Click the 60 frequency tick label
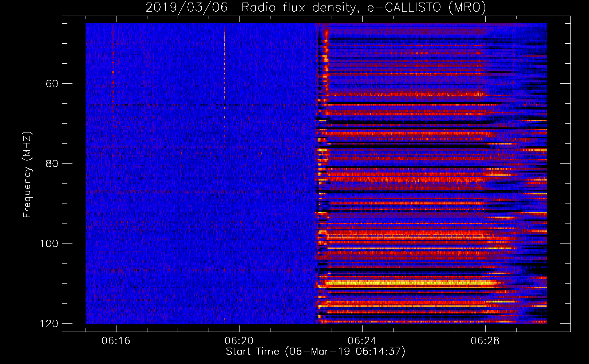Screen dimensions: 589x364 pyautogui.click(x=52, y=84)
